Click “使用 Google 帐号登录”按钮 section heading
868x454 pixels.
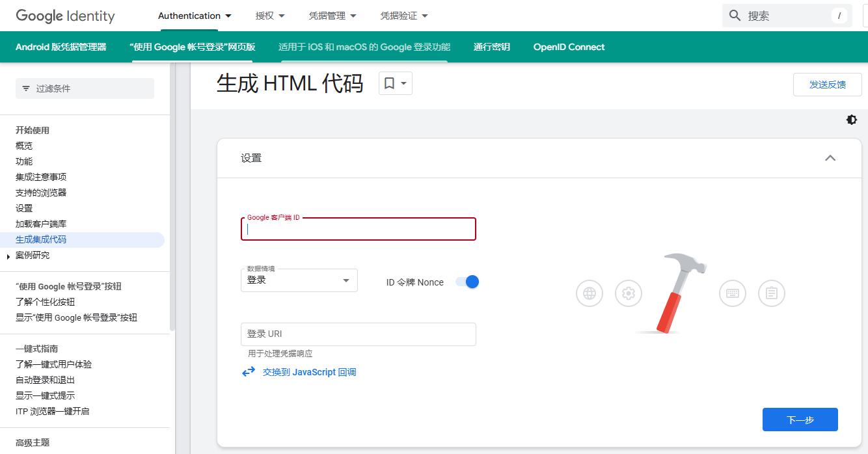tap(68, 286)
